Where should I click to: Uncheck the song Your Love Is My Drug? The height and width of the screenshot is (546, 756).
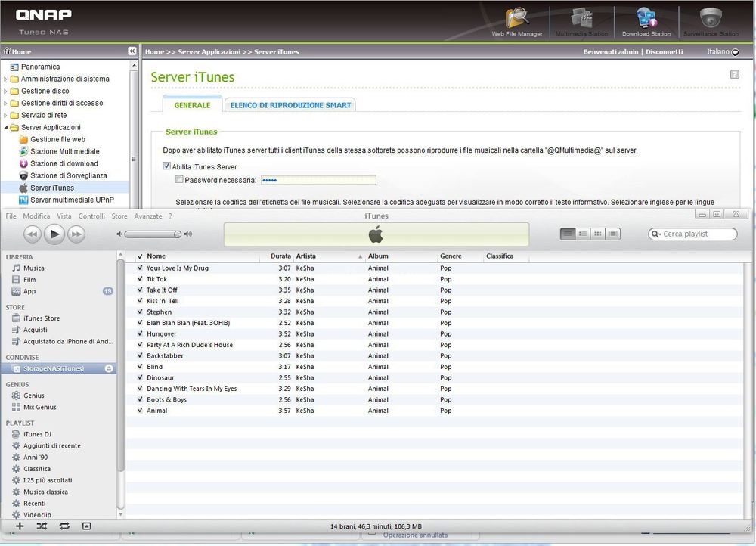click(x=140, y=268)
